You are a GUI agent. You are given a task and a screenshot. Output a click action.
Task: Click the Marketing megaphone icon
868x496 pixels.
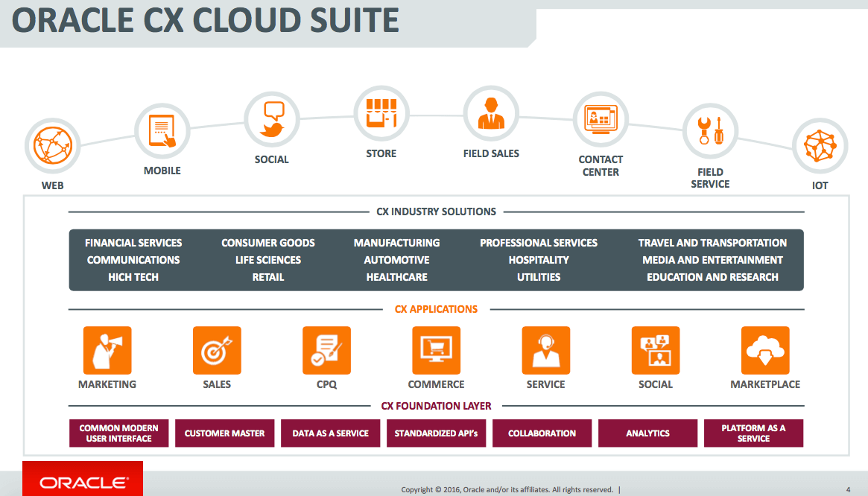tap(107, 351)
